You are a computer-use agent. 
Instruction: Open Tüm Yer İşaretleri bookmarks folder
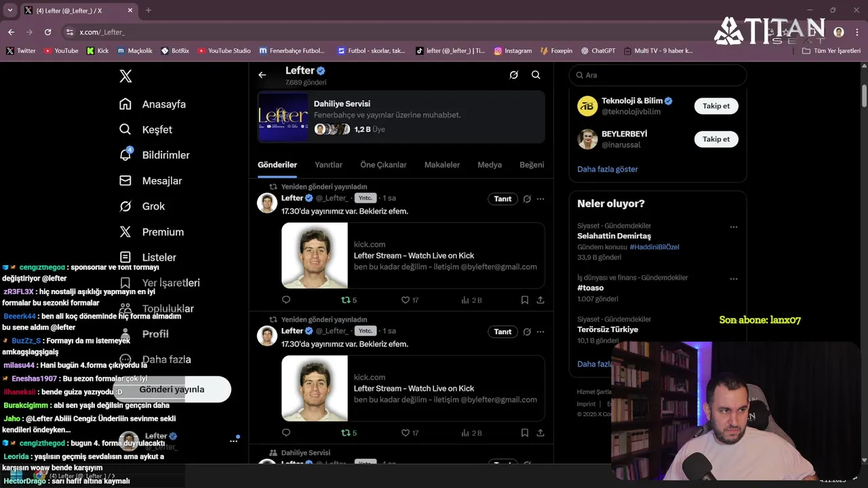pyautogui.click(x=831, y=51)
